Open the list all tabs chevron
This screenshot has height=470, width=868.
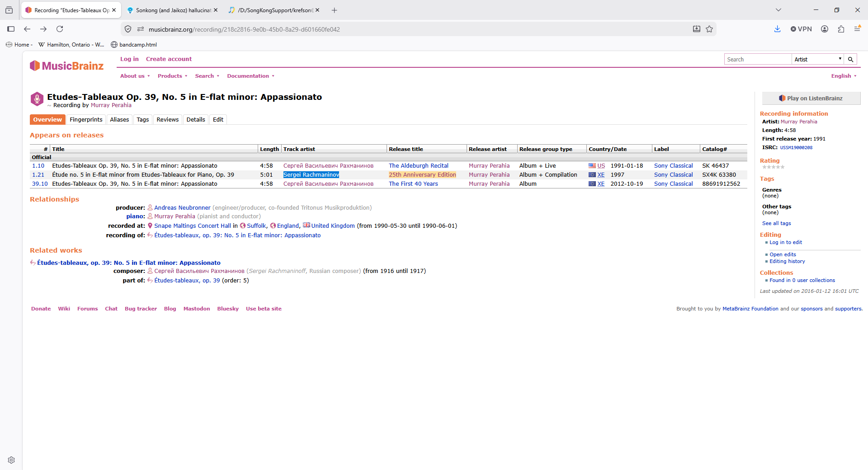click(778, 10)
